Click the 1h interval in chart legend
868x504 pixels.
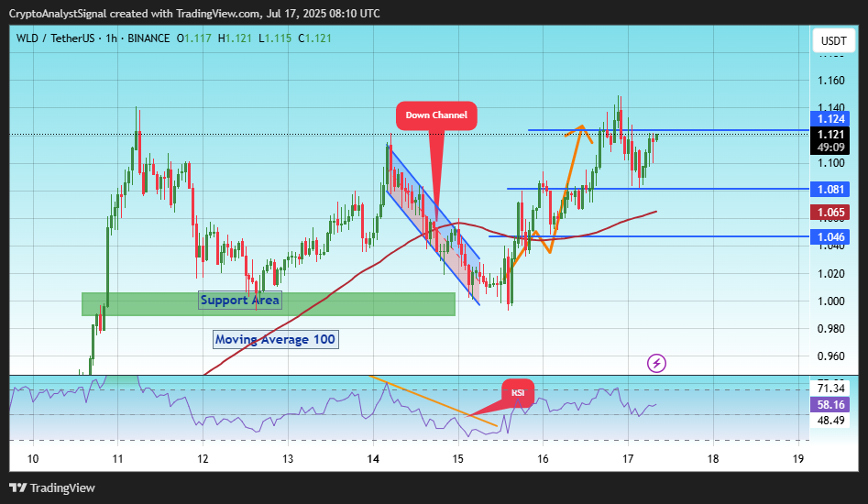(111, 38)
